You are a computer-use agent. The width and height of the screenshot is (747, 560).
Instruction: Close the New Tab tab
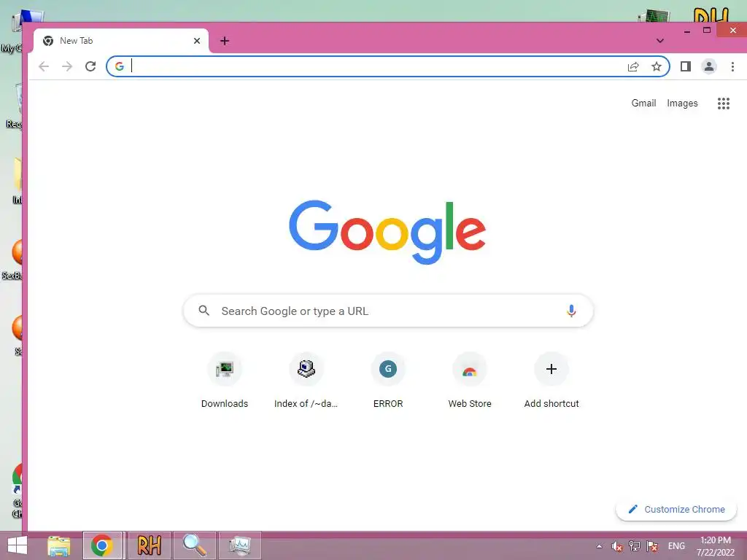[197, 41]
